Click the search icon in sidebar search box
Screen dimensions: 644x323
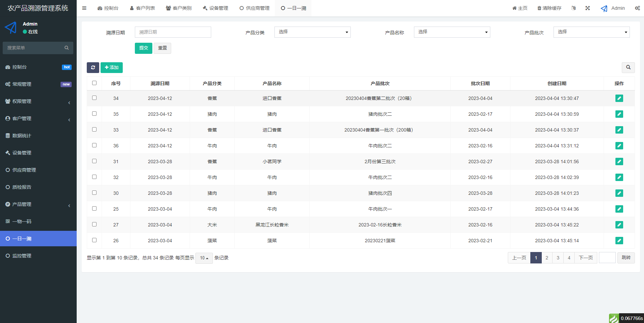click(x=67, y=48)
